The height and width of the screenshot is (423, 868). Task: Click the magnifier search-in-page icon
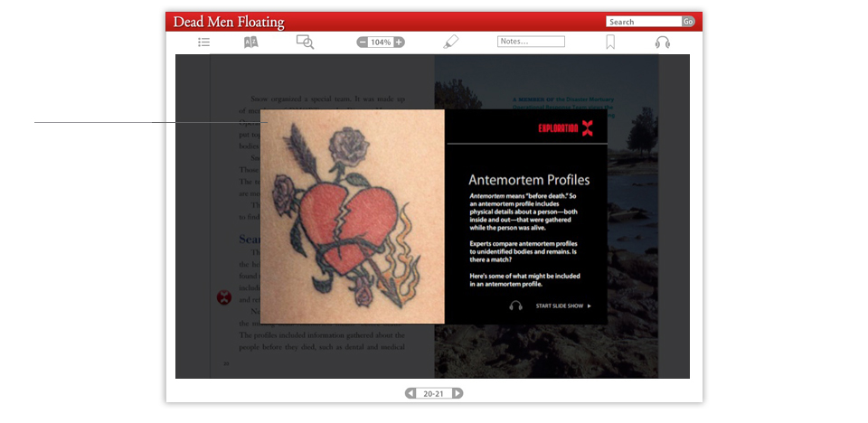click(305, 42)
